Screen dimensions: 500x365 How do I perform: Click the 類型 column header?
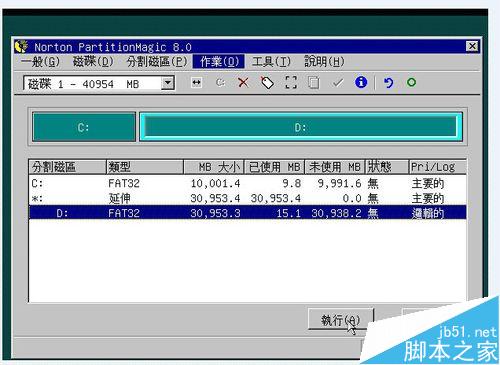[145, 167]
